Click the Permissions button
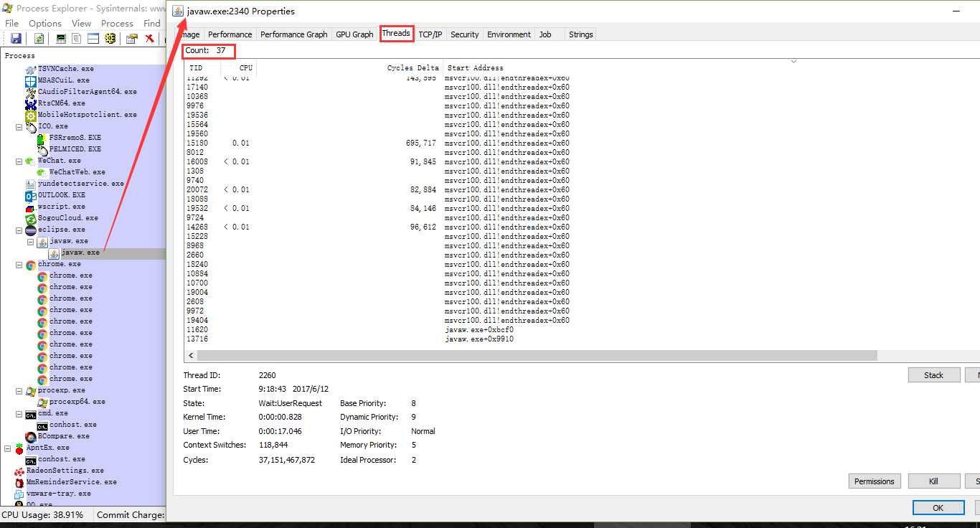This screenshot has width=980, height=528. tap(875, 481)
